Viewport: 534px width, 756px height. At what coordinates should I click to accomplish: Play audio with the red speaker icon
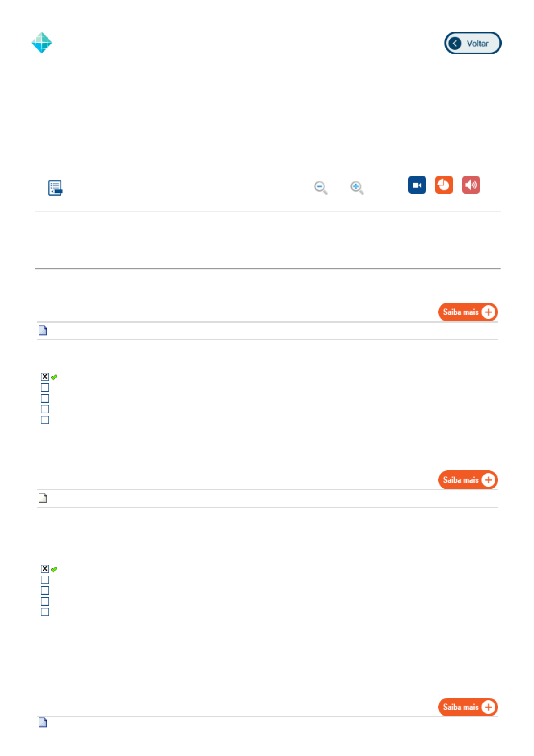[x=471, y=185]
